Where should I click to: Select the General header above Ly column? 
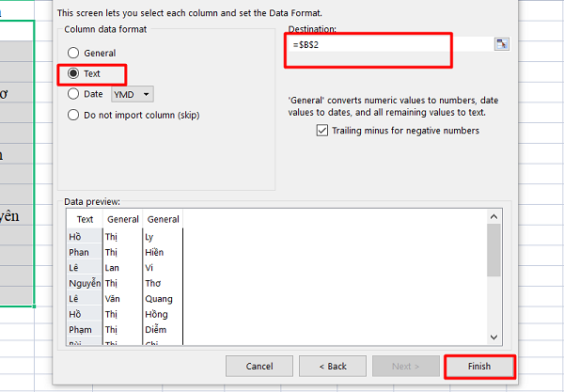(x=163, y=219)
